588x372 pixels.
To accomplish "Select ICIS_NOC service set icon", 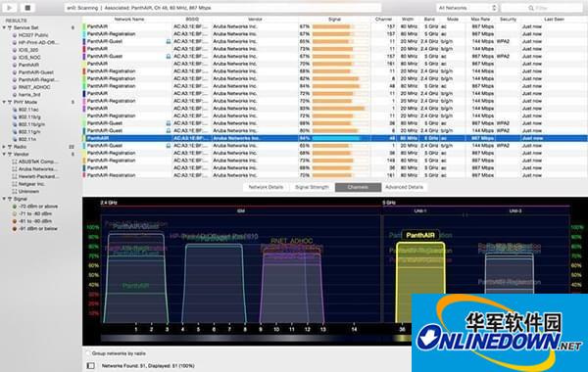I will (x=15, y=58).
